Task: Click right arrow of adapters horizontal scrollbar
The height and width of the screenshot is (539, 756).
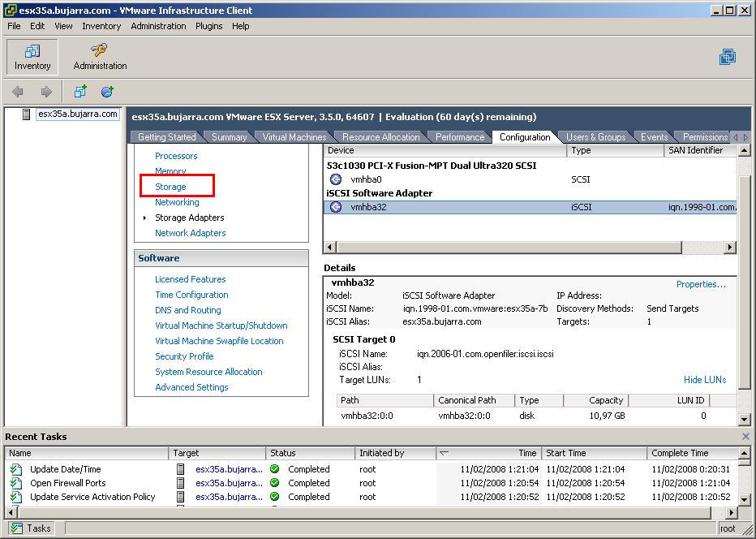Action: (x=730, y=247)
